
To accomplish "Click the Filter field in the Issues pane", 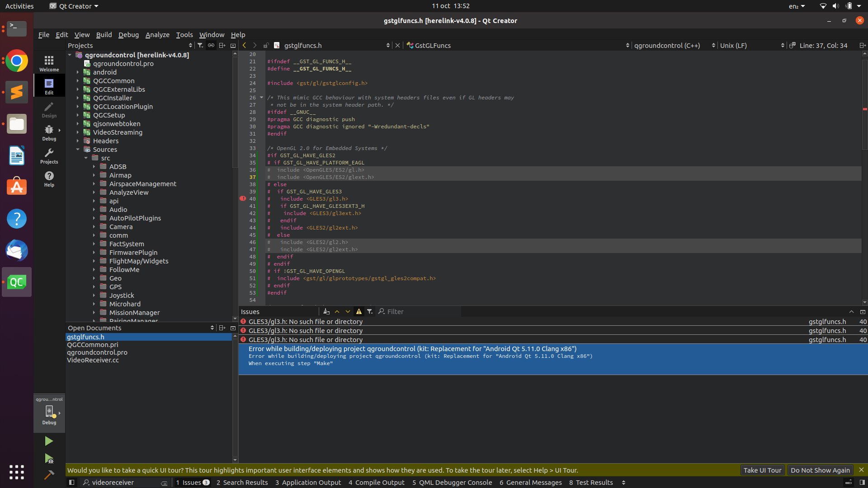I will (407, 311).
